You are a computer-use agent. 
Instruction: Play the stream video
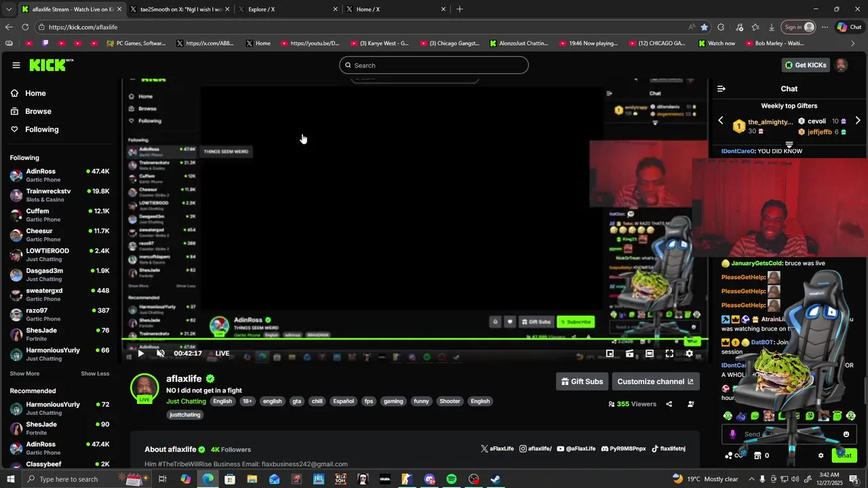pos(141,353)
